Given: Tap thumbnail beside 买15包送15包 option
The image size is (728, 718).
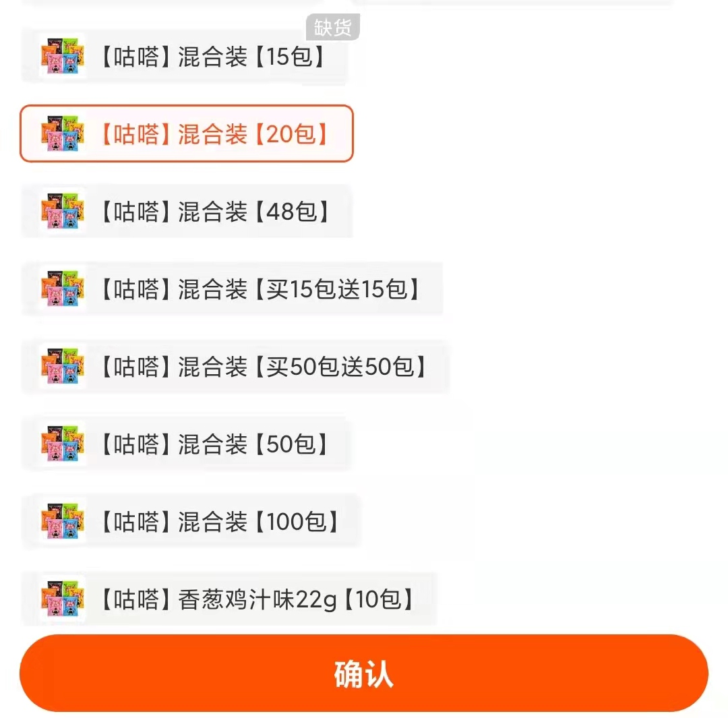Looking at the screenshot, I should click(62, 289).
